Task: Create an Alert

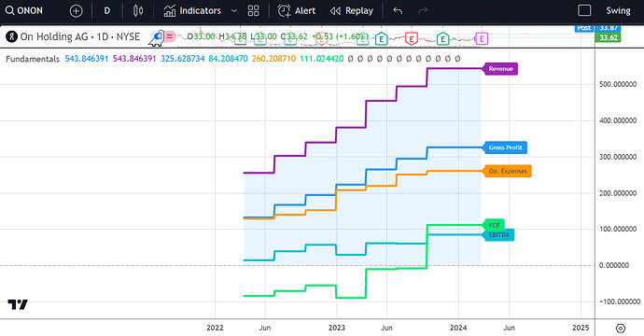Action: click(297, 10)
